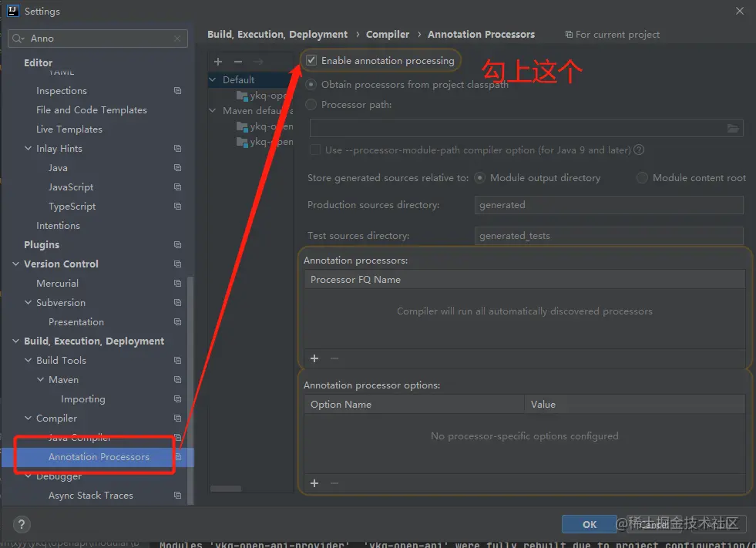Focus the settings search field

(98, 39)
